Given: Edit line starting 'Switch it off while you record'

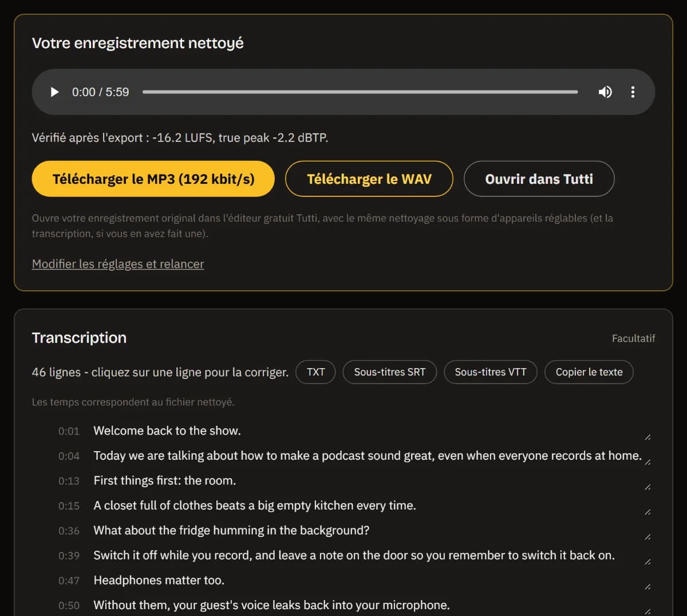Looking at the screenshot, I should coord(372,555).
